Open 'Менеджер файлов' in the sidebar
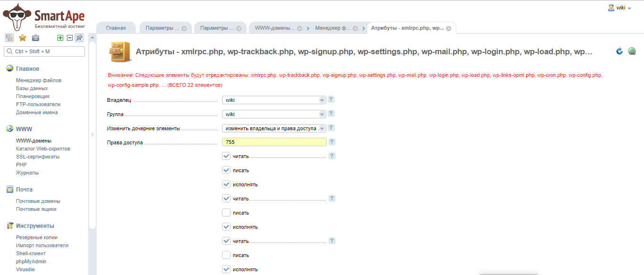The image size is (644, 275). 39,80
